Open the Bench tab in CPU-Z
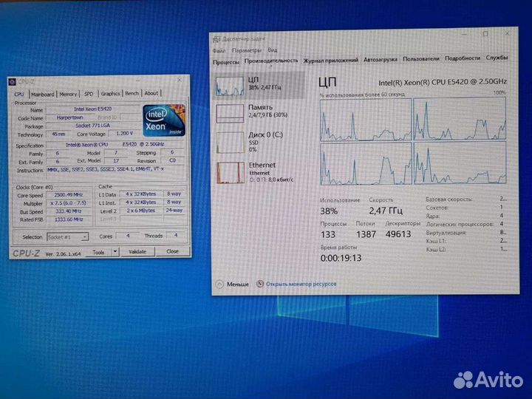 [132, 93]
